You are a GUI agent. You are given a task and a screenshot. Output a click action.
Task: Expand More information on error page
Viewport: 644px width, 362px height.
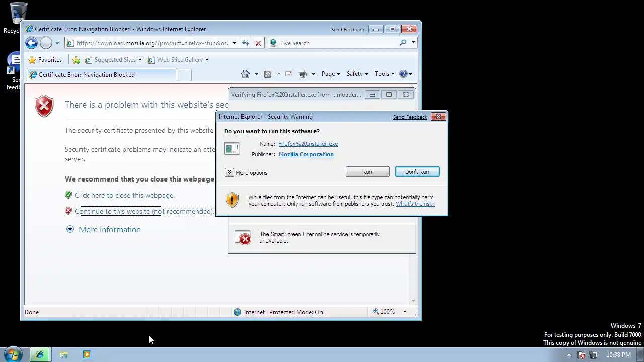tap(104, 229)
